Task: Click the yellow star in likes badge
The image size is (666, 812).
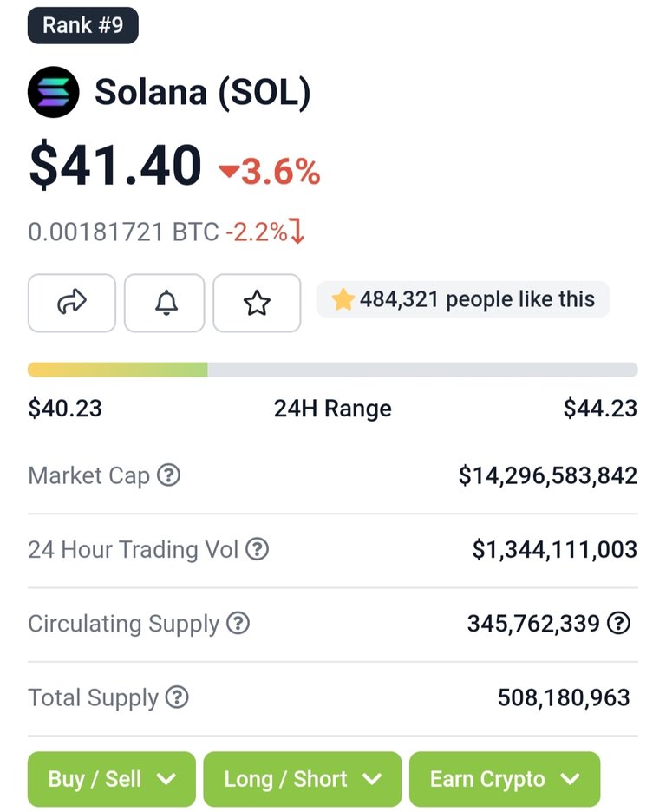Action: 343,299
